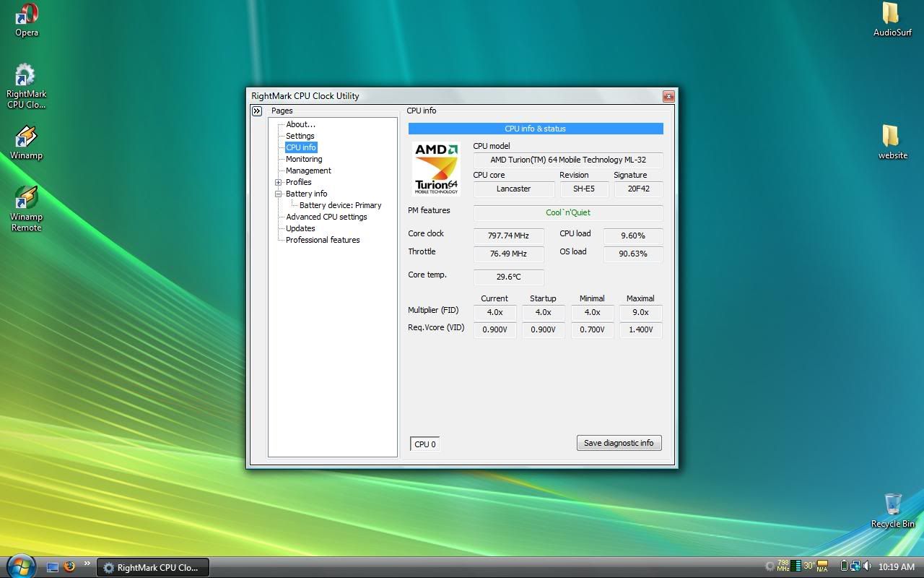
Task: Click the N/A battery tray indicator
Action: [x=822, y=566]
